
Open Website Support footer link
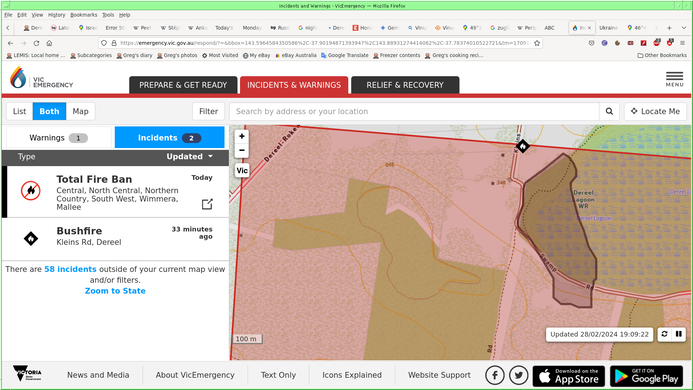coord(439,375)
